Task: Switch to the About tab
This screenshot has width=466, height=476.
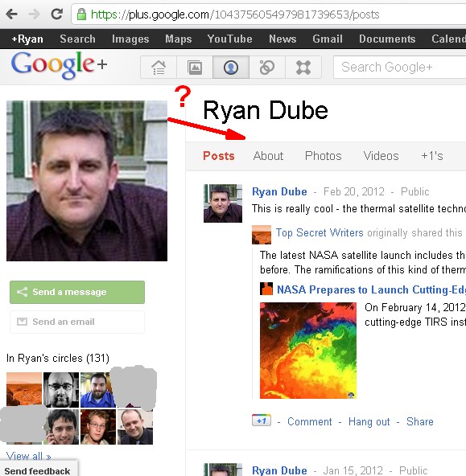Action: click(x=268, y=156)
